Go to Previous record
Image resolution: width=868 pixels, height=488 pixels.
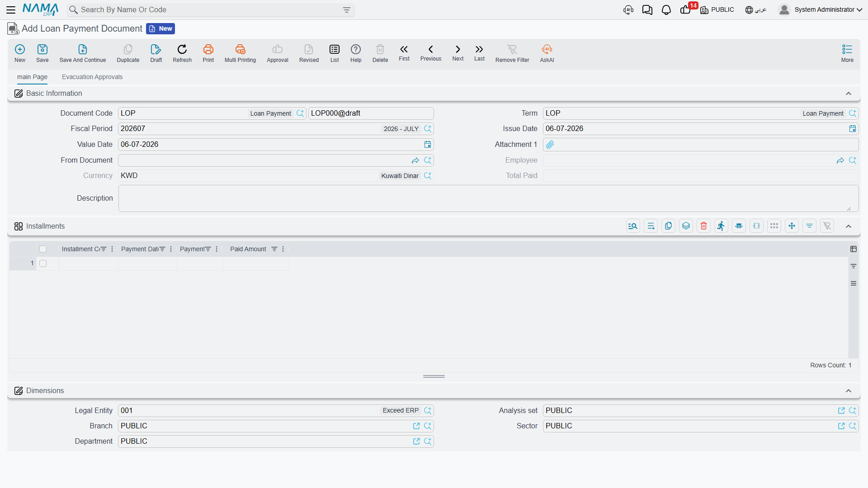(x=431, y=52)
